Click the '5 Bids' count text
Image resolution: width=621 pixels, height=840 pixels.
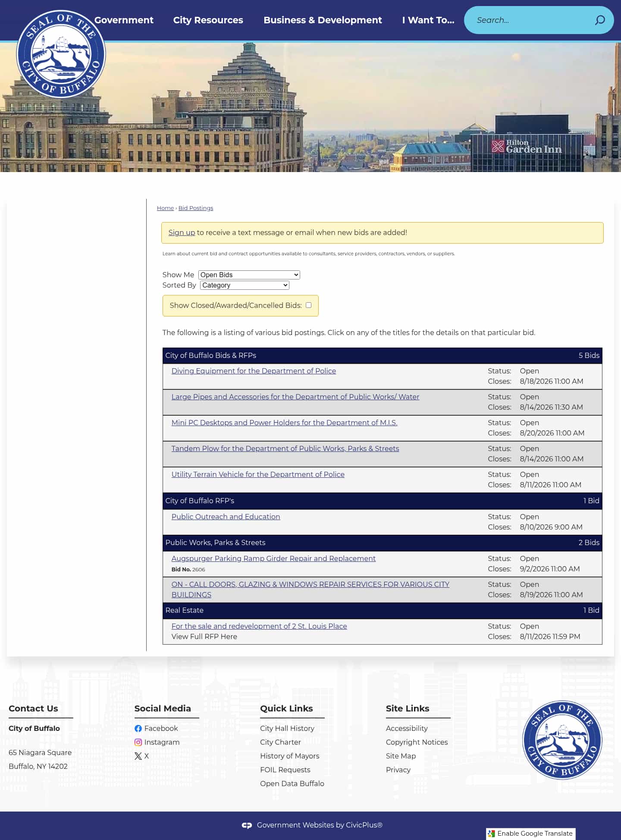[x=589, y=355]
